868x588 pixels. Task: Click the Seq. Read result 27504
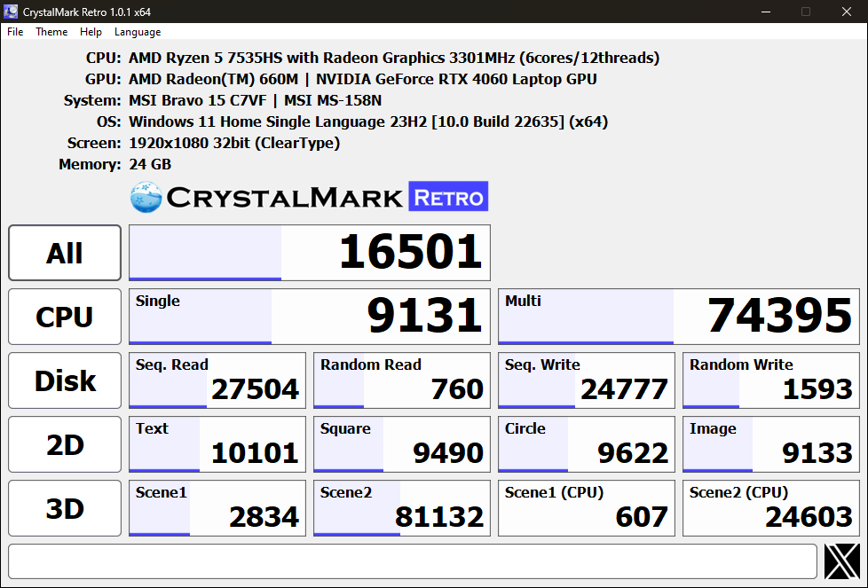coord(217,380)
